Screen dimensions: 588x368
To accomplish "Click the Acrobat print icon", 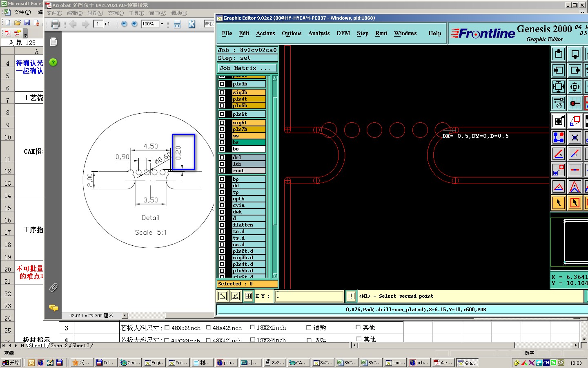I will coord(55,24).
